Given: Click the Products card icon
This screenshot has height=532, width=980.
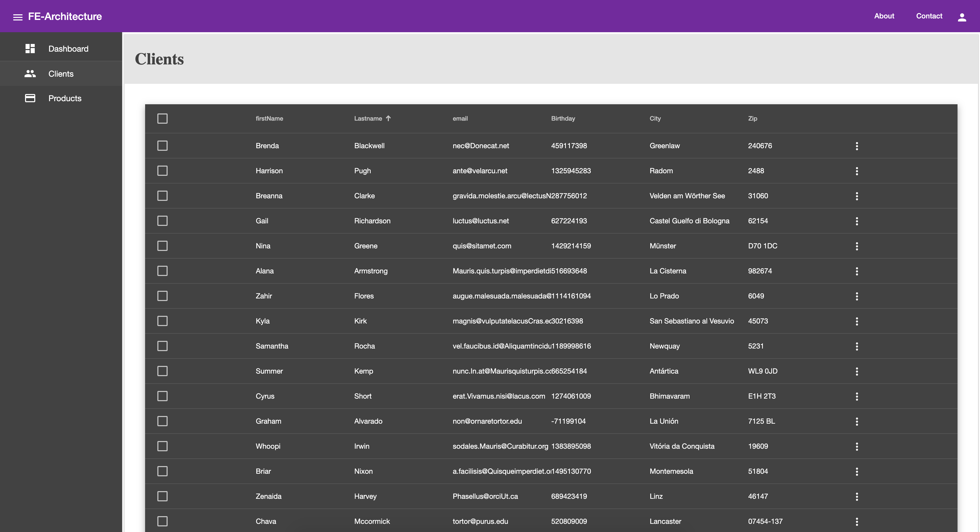Looking at the screenshot, I should click(30, 98).
